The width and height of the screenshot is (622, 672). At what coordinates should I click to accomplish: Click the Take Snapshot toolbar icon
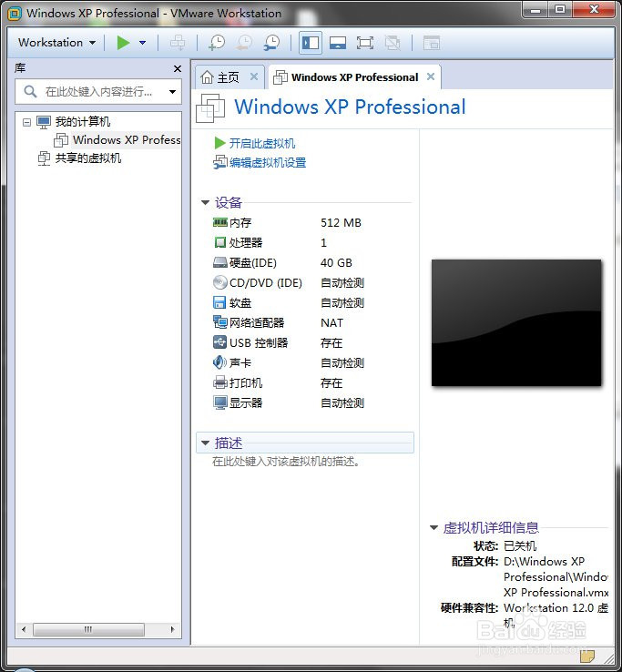click(x=217, y=43)
